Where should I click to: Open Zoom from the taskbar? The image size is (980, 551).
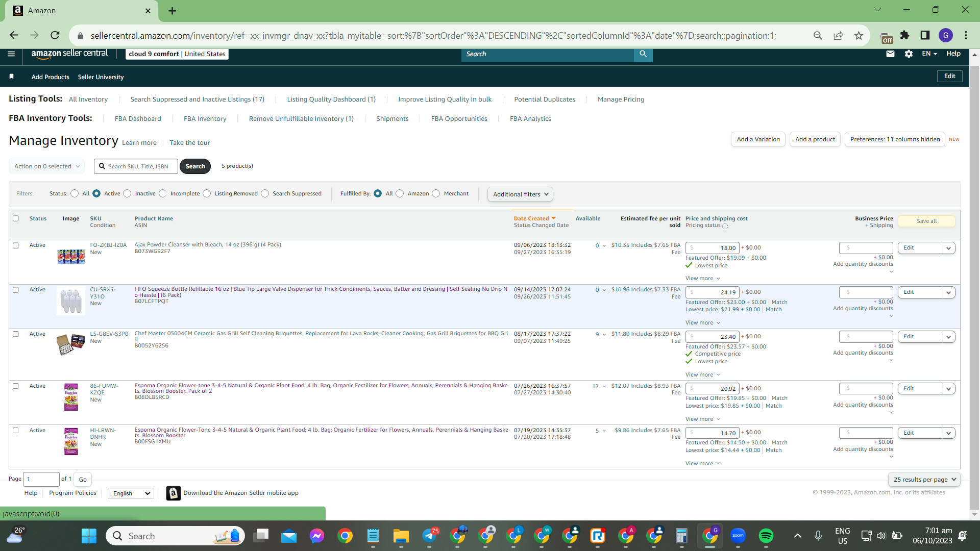(738, 536)
